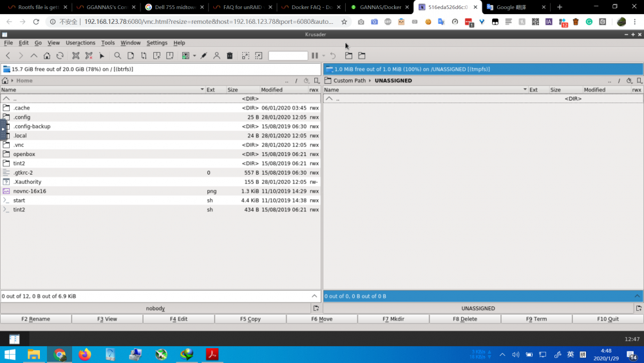644x363 pixels.
Task: Click the right panel UNASSIGNED tab
Action: point(478,308)
